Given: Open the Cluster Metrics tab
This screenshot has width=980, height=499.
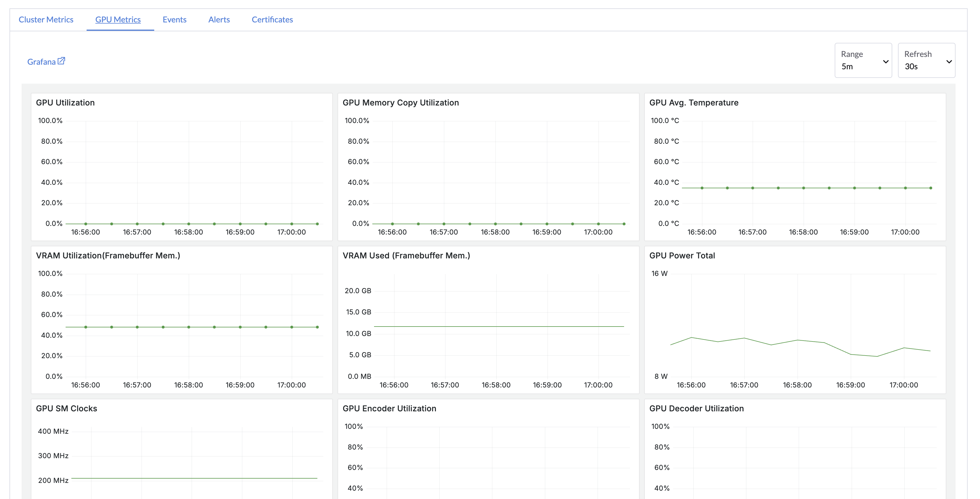Looking at the screenshot, I should coord(46,19).
